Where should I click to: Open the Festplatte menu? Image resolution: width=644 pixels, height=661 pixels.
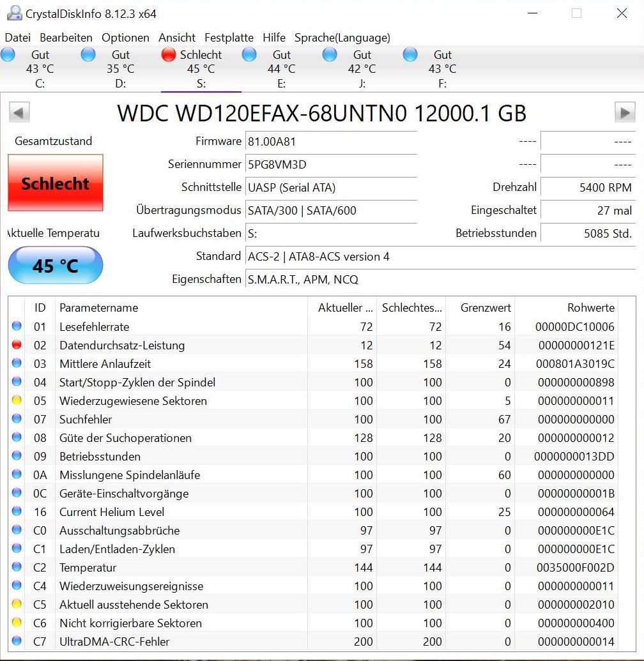(229, 38)
